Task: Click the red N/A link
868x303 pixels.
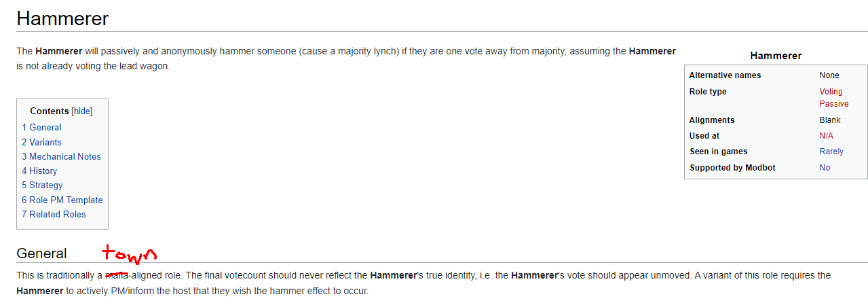Action: click(826, 136)
